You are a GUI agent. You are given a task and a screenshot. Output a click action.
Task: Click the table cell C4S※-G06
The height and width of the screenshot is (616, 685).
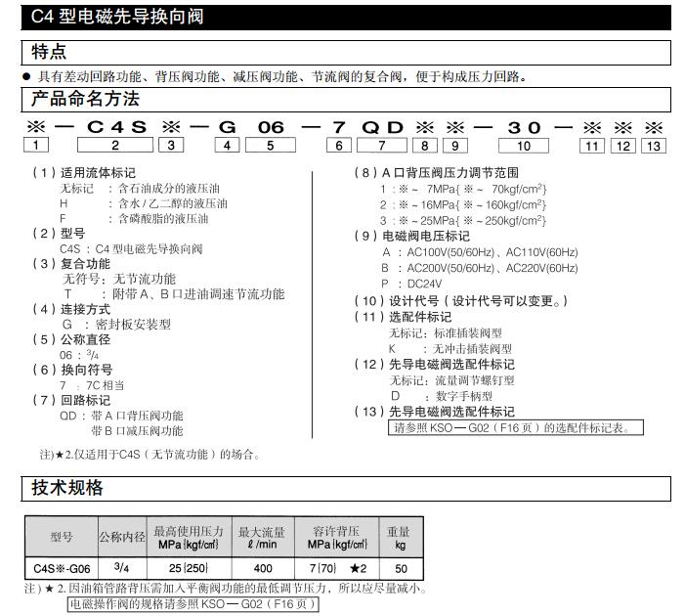pos(61,568)
